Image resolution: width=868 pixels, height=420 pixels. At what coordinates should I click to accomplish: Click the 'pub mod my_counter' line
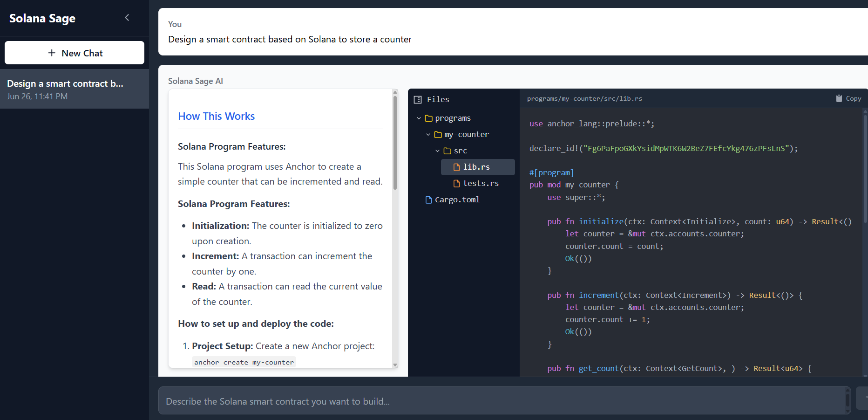pos(574,185)
